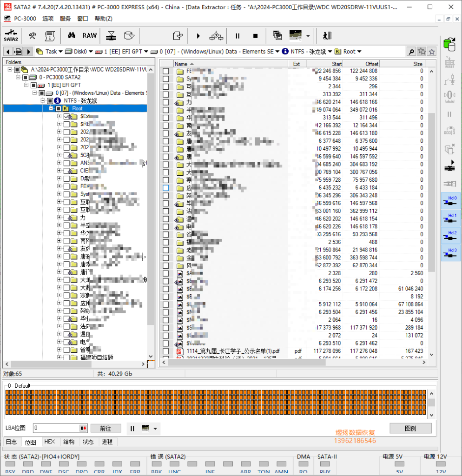Click the sector map view icon in toolbar
462x476 pixels.
click(x=295, y=35)
